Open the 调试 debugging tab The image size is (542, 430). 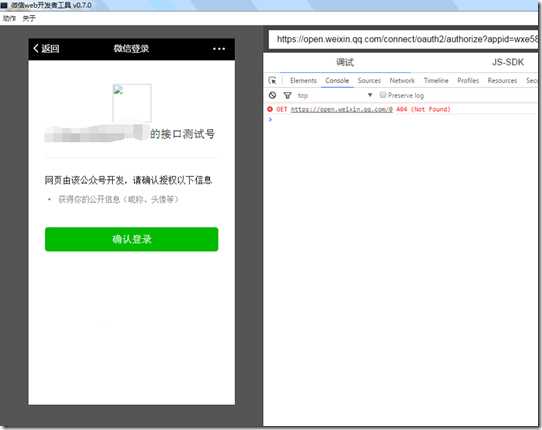coord(345,62)
